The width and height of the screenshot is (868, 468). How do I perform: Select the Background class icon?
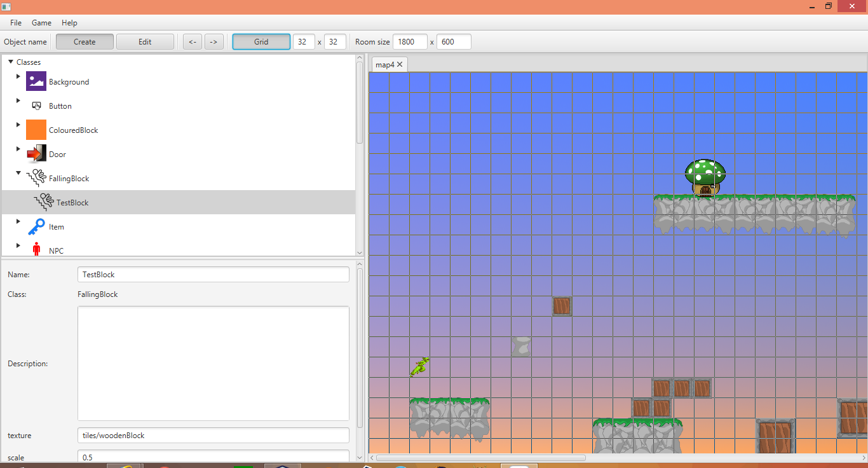click(x=36, y=81)
